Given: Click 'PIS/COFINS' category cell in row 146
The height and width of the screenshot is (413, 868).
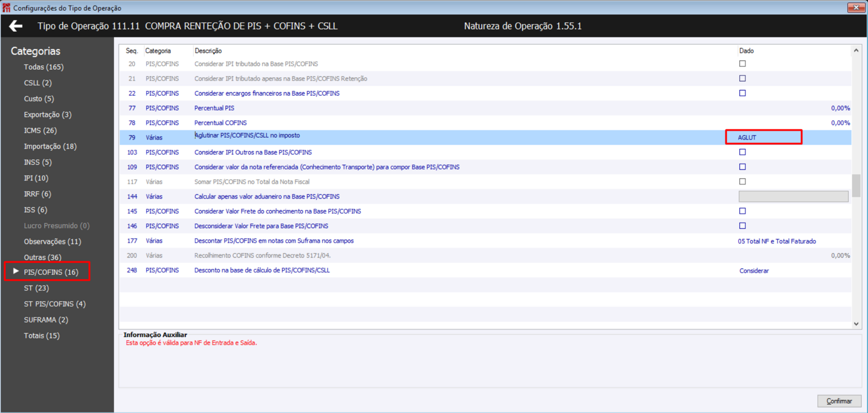Looking at the screenshot, I should point(162,226).
